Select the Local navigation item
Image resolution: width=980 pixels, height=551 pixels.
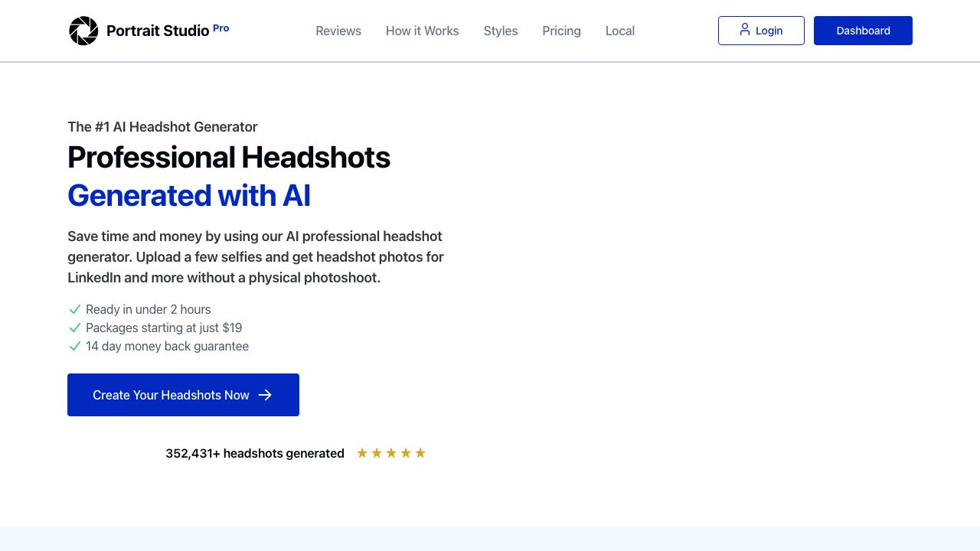(x=620, y=31)
